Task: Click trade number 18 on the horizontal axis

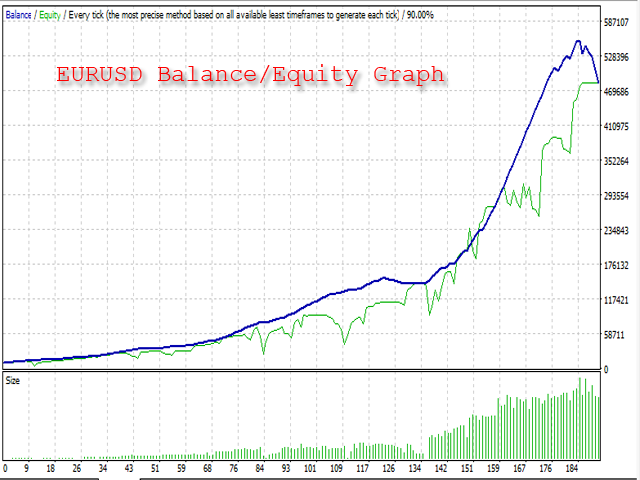Action: pyautogui.click(x=51, y=468)
